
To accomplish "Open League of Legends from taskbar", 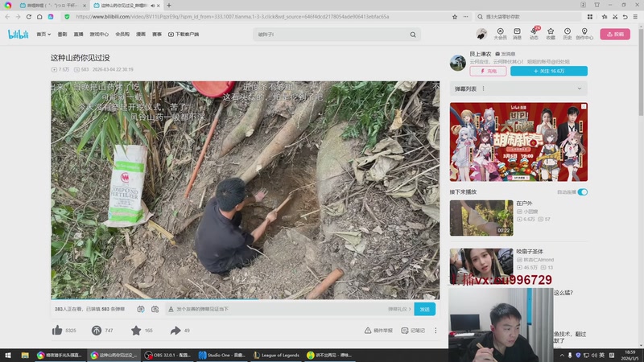I will [x=277, y=356].
